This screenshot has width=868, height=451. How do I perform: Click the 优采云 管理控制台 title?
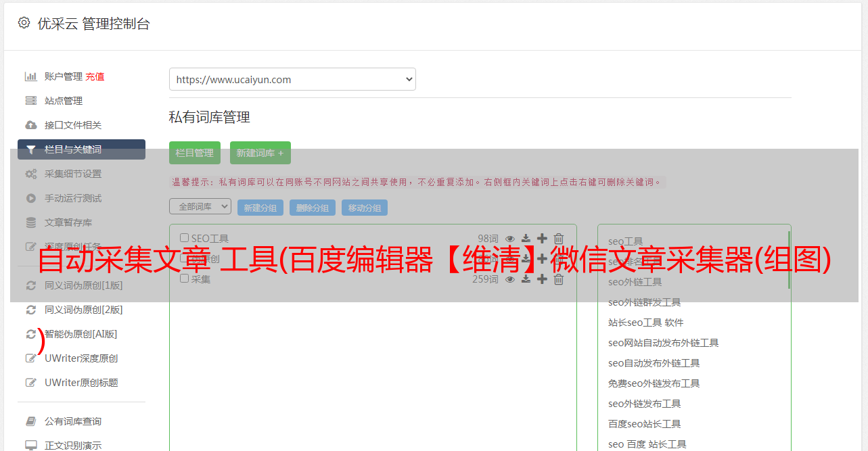[x=93, y=24]
